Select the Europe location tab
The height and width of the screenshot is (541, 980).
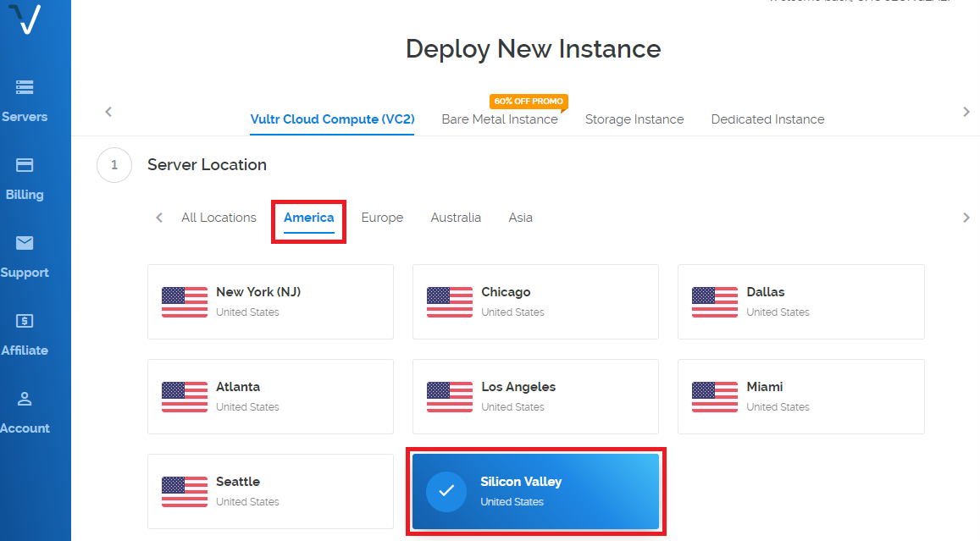pos(382,218)
